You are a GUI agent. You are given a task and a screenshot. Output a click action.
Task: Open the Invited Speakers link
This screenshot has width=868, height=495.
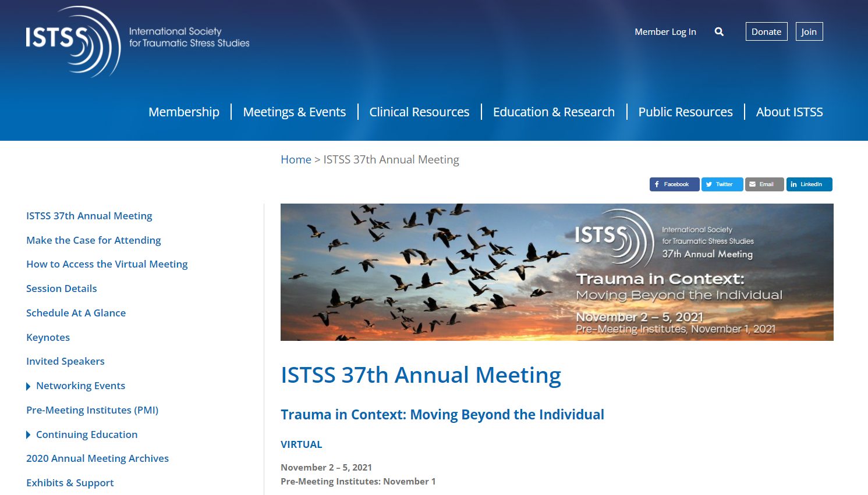[x=65, y=361]
